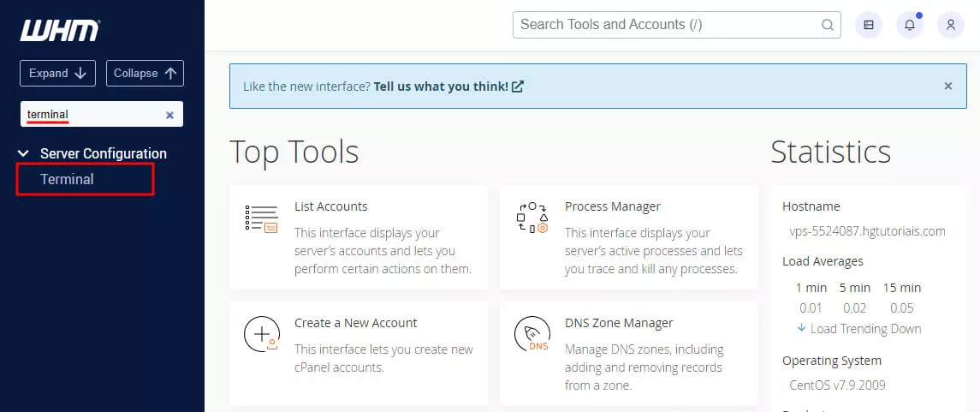Open the 'Tell us what you think!' link
Viewport: 980px width, 412px height.
point(448,87)
